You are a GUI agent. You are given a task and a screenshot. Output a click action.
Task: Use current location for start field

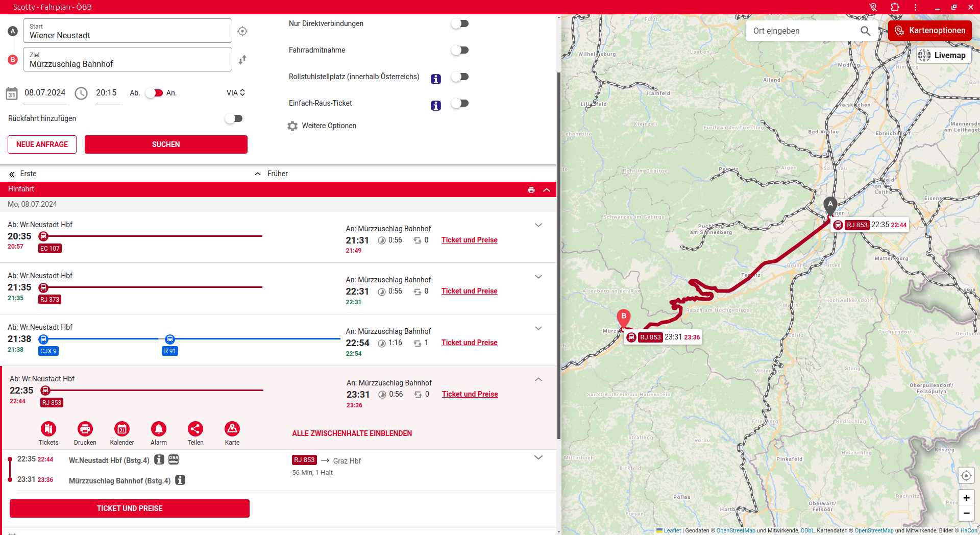coord(242,31)
